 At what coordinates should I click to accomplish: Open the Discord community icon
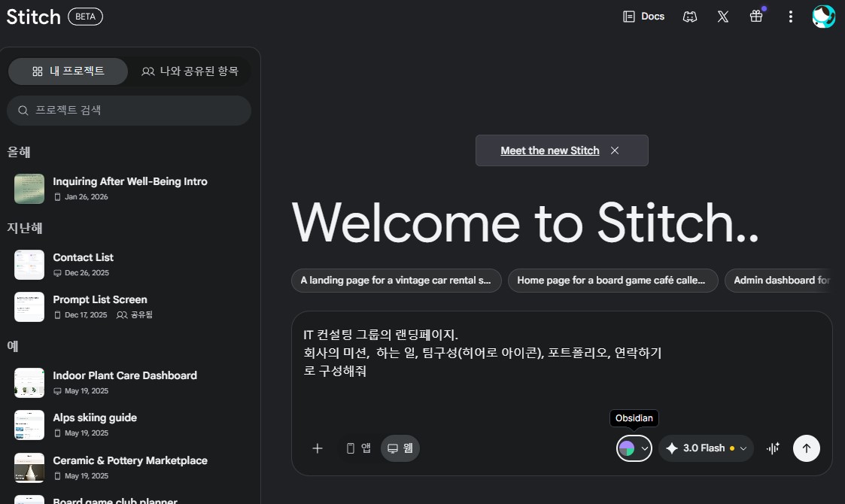(x=690, y=17)
